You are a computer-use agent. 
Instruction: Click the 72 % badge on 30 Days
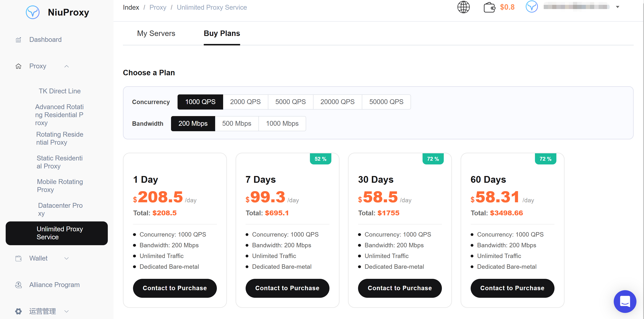[x=433, y=159]
